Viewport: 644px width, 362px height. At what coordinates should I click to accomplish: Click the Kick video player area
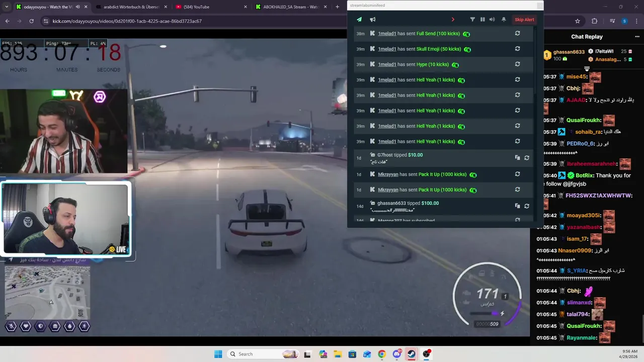point(265,187)
